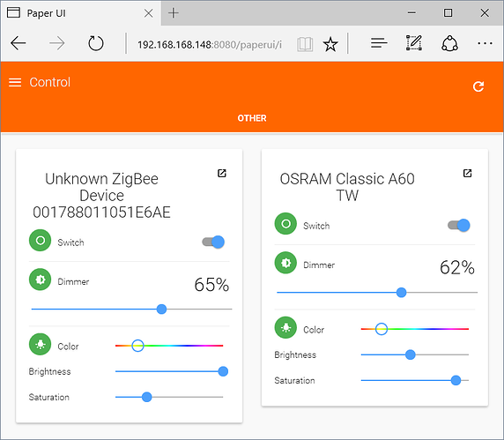This screenshot has height=440, width=504.
Task: Click the Make a Web Note icon
Action: pos(414,43)
